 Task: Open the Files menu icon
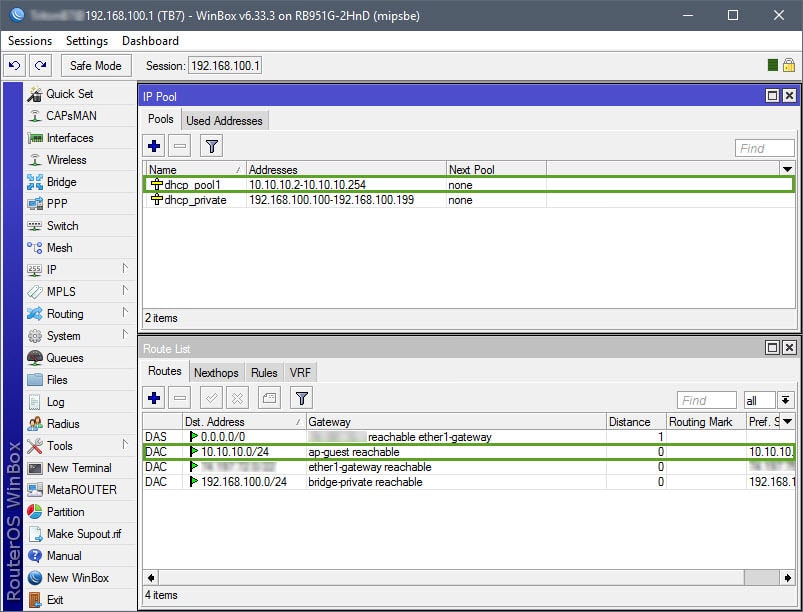pos(35,380)
